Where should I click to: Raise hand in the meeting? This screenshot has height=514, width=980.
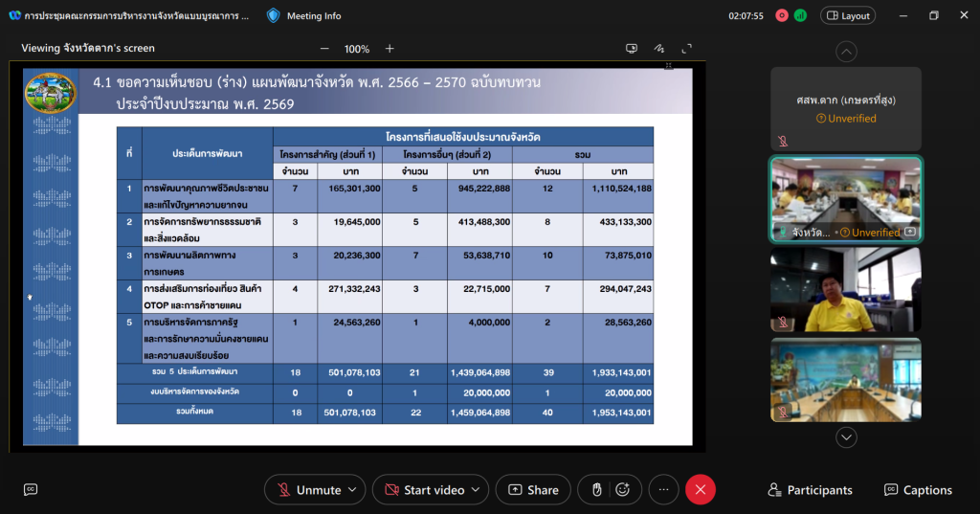point(596,490)
